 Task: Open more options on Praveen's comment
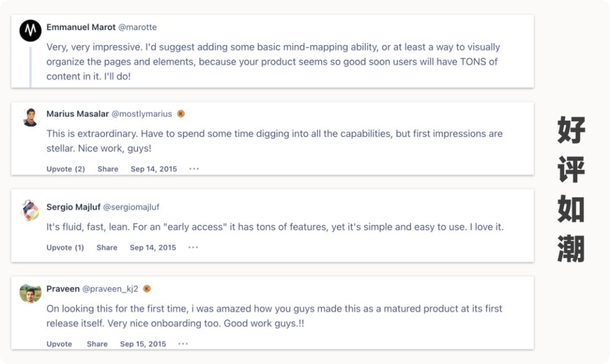[183, 344]
